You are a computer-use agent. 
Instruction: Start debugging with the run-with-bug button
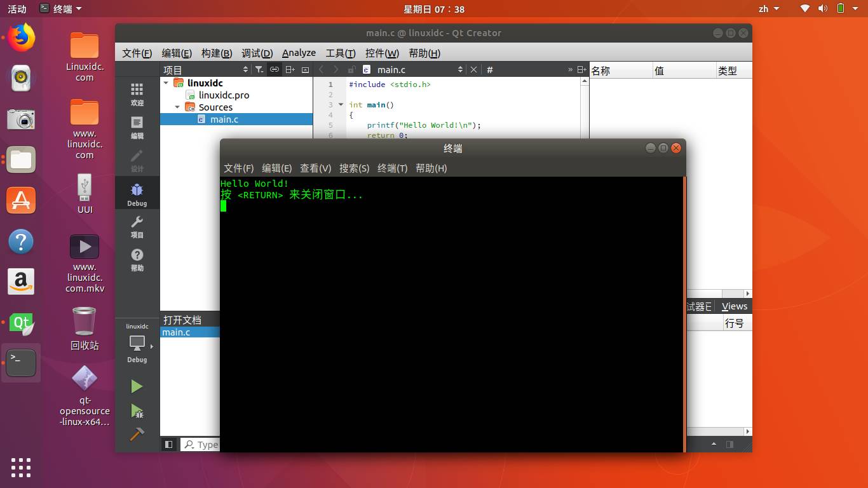(x=137, y=411)
